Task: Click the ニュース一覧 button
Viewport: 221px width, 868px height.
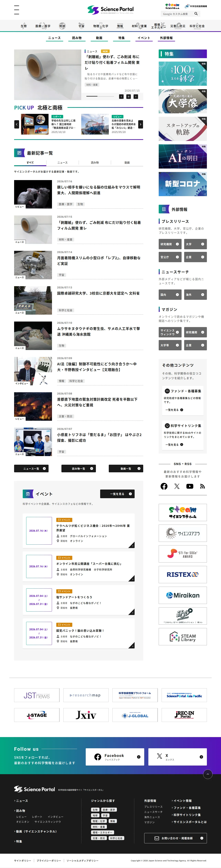Action: tap(31, 468)
